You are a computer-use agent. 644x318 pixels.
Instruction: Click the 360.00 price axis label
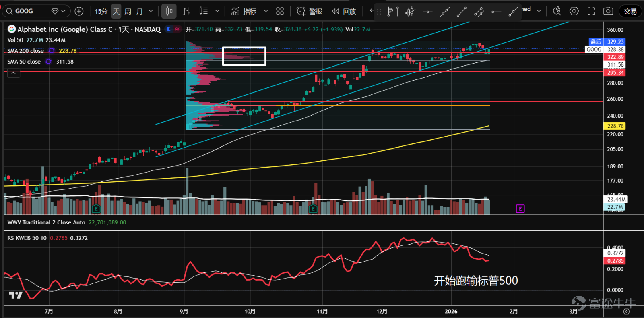[x=615, y=30]
